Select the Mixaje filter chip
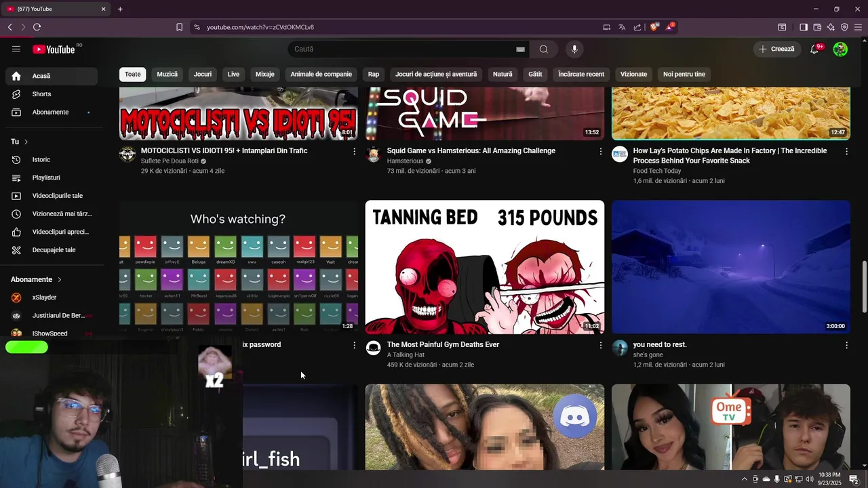Viewport: 868px width, 488px height. coord(265,74)
